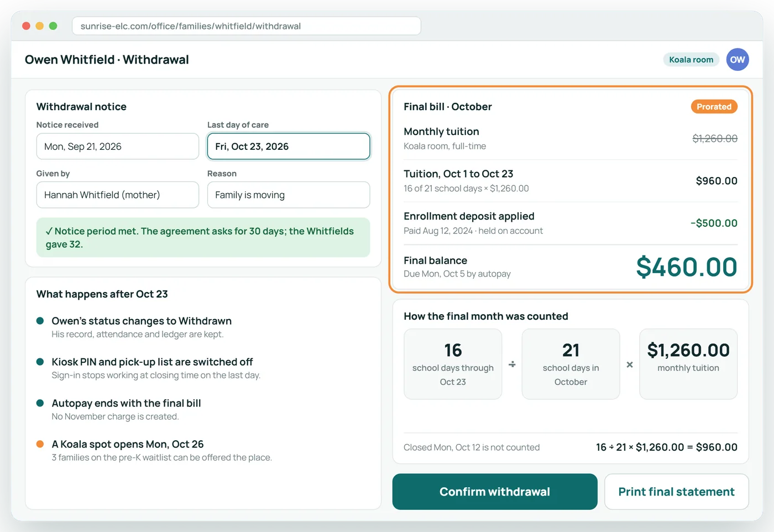Viewport: 774px width, 532px height.
Task: Click 'Kiosk PIN and pick-up list are switched off'
Action: pyautogui.click(x=152, y=362)
